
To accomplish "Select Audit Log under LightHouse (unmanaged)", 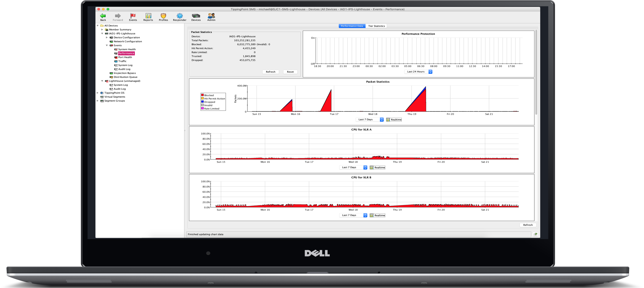I will tap(120, 89).
